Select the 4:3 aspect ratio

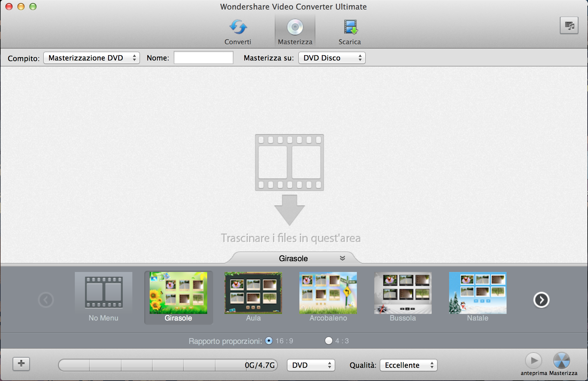[329, 341]
